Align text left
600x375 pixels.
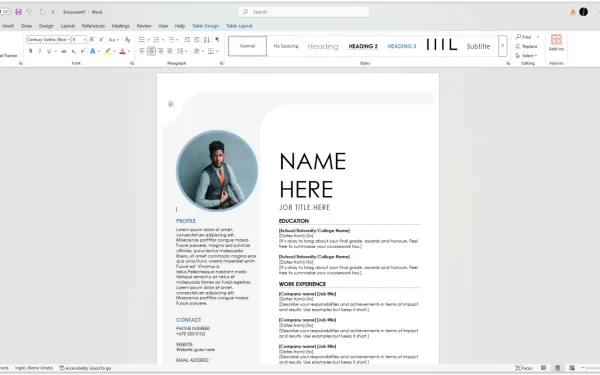142,51
